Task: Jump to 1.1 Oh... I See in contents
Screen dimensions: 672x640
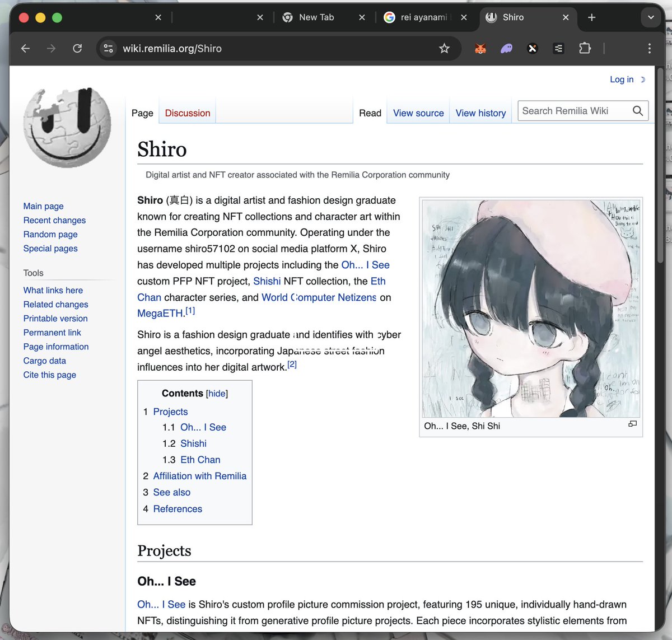Action: click(x=203, y=427)
